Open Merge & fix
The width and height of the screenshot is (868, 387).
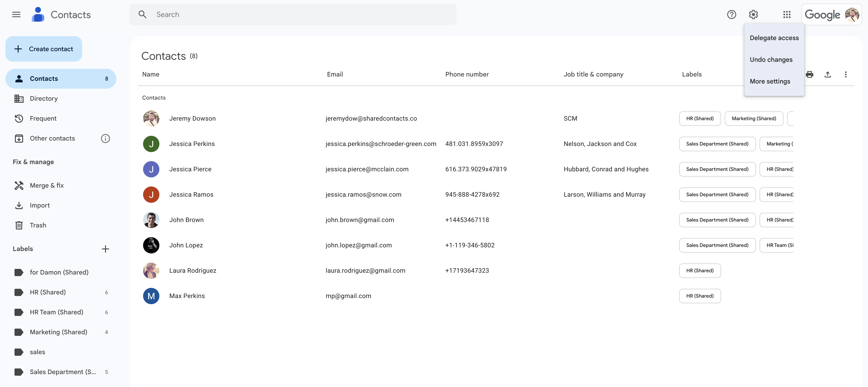[x=46, y=185]
